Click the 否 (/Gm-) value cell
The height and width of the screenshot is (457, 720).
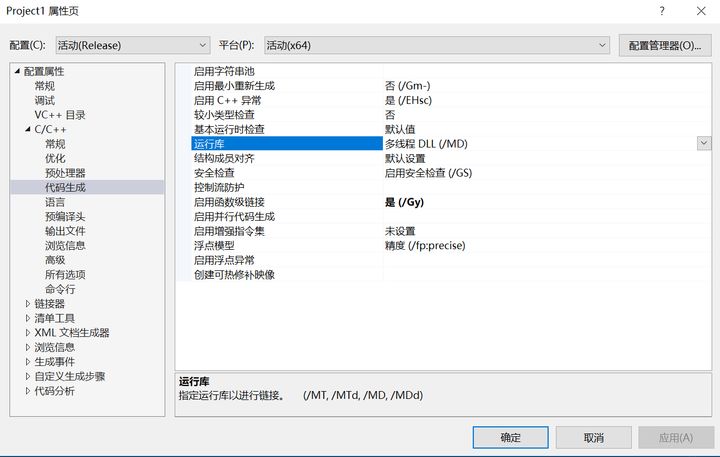tap(547, 86)
